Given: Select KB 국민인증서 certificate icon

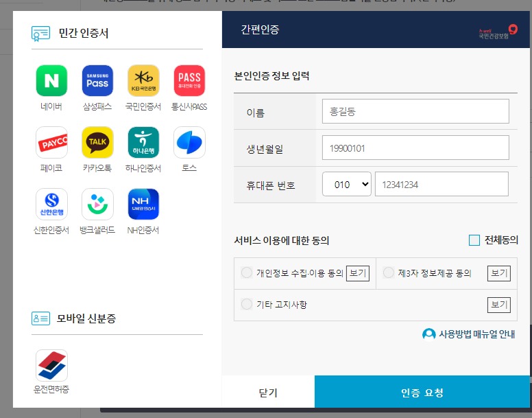Looking at the screenshot, I should click(x=143, y=80).
